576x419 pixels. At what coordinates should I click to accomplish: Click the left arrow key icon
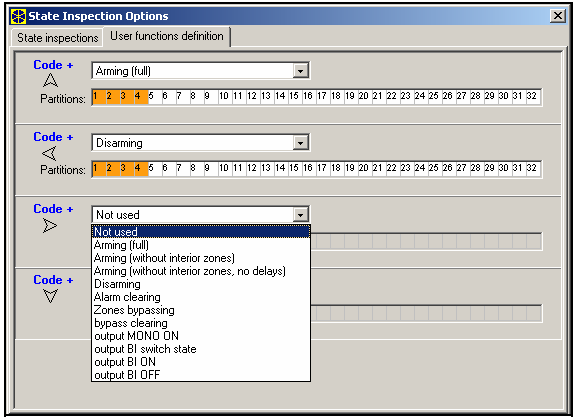click(x=50, y=153)
